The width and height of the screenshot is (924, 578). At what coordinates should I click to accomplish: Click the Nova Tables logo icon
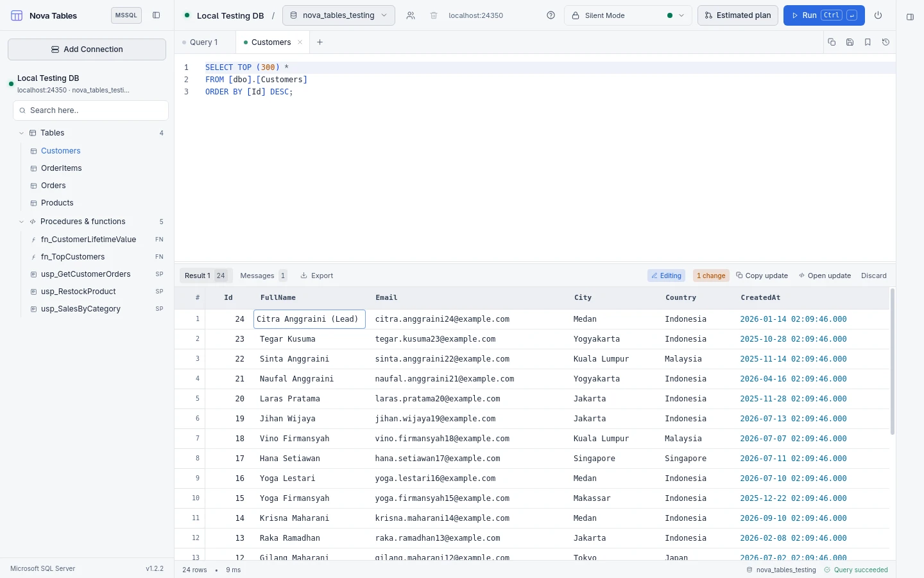(x=17, y=15)
